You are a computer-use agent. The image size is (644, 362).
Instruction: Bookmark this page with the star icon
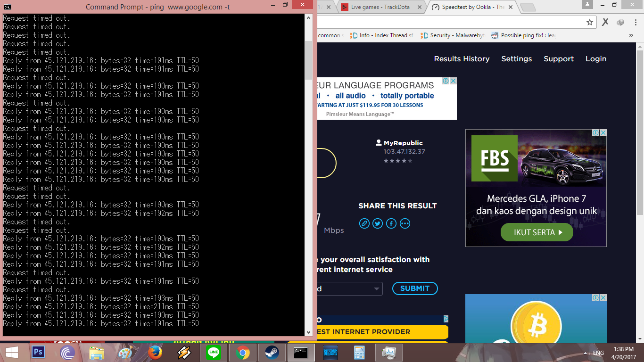pyautogui.click(x=590, y=22)
